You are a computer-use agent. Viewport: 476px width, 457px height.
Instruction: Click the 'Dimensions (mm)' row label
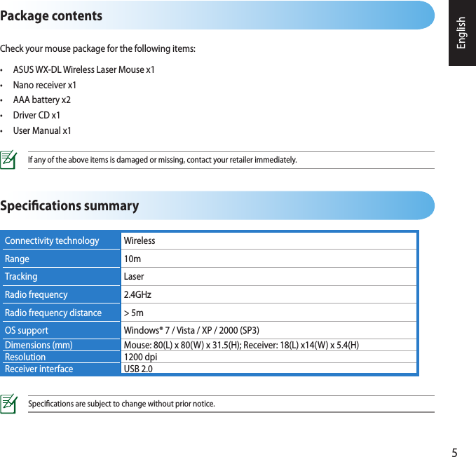point(39,346)
